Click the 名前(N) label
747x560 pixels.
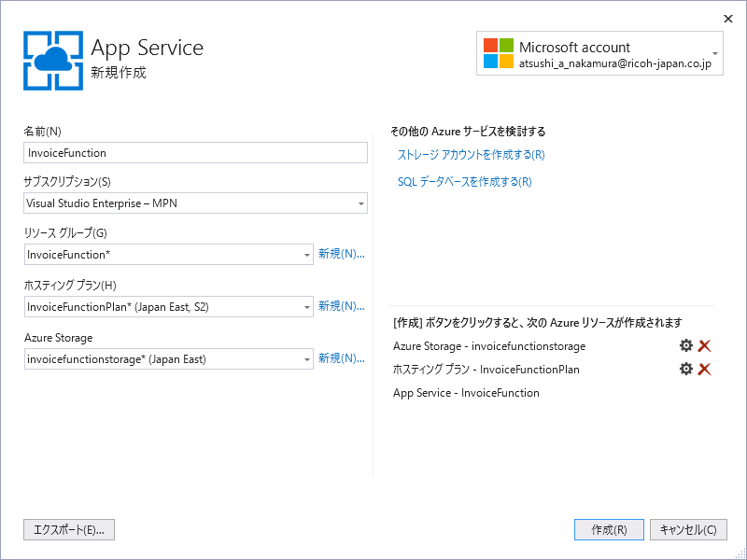42,132
